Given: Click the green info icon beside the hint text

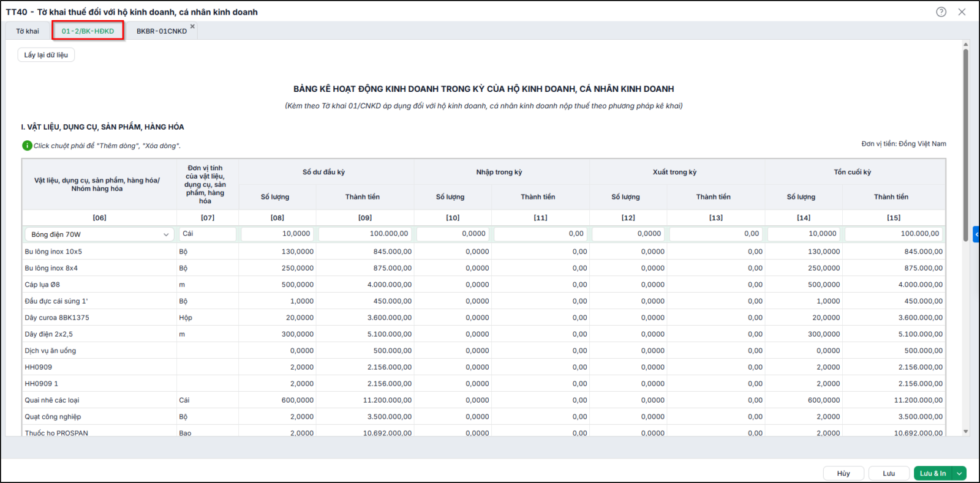Looking at the screenshot, I should [x=27, y=146].
